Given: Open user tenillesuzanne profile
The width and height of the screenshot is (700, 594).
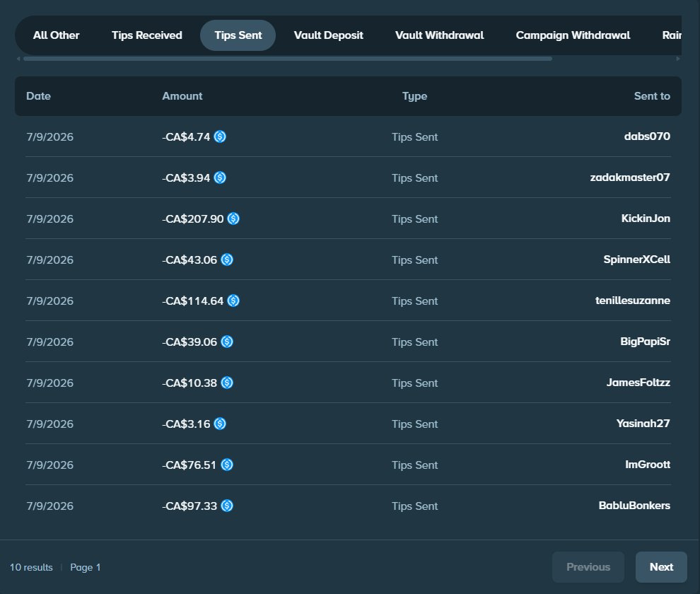Looking at the screenshot, I should click(x=633, y=301).
